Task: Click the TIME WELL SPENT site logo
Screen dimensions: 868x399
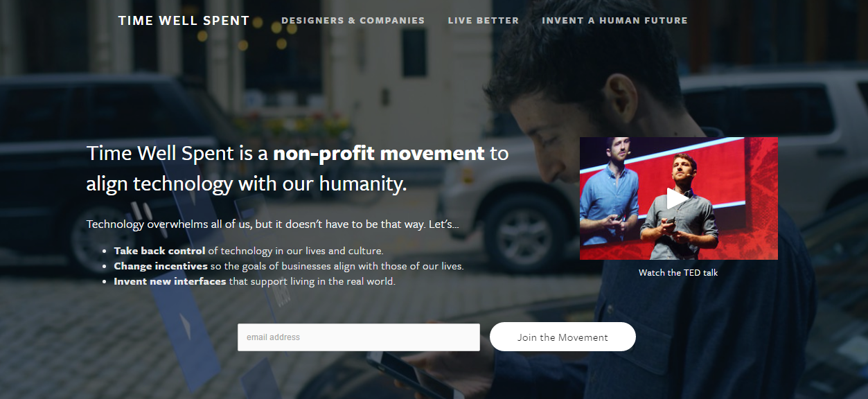Action: coord(184,20)
